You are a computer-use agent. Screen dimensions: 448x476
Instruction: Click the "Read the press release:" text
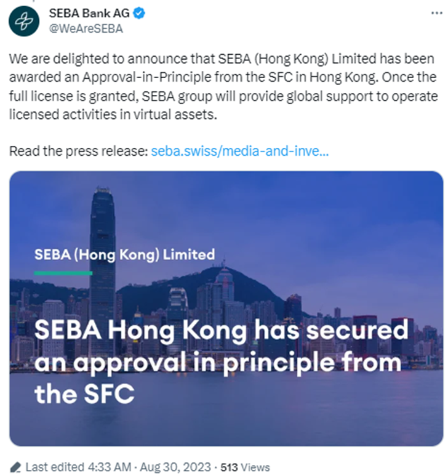[x=78, y=151]
